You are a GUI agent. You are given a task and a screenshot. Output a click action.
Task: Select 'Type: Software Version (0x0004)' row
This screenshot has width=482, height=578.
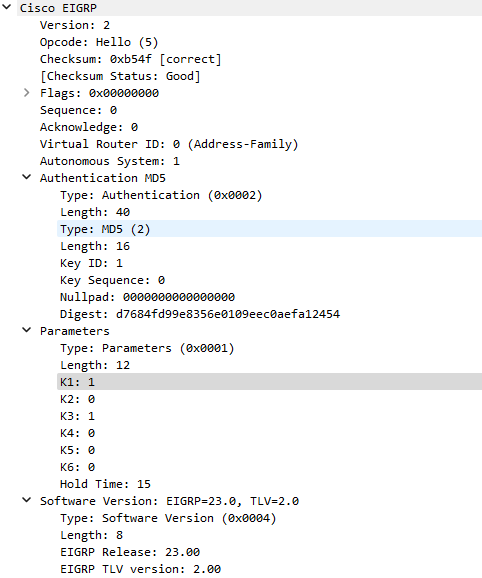pos(168,518)
